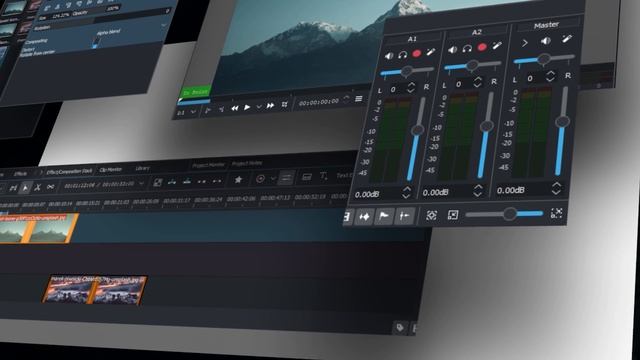Switch to the Effect/Composition Stack tab

click(69, 172)
